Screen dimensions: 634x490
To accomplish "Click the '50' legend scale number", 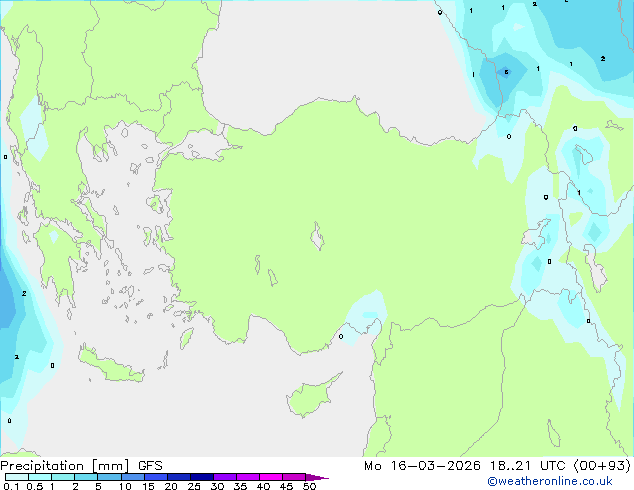I will tap(309, 486).
